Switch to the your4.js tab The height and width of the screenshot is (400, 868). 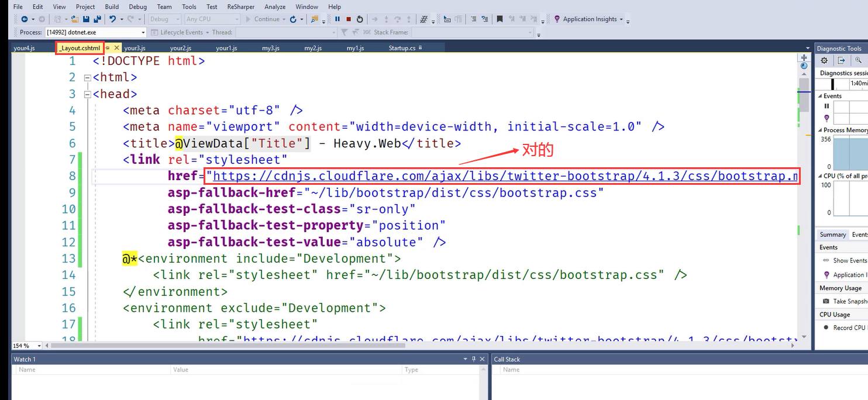click(x=24, y=48)
